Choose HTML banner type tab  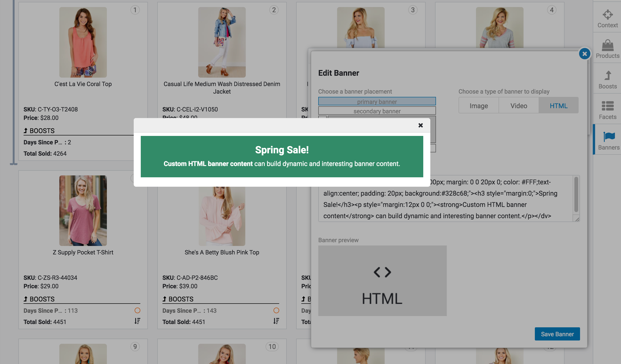(x=558, y=106)
